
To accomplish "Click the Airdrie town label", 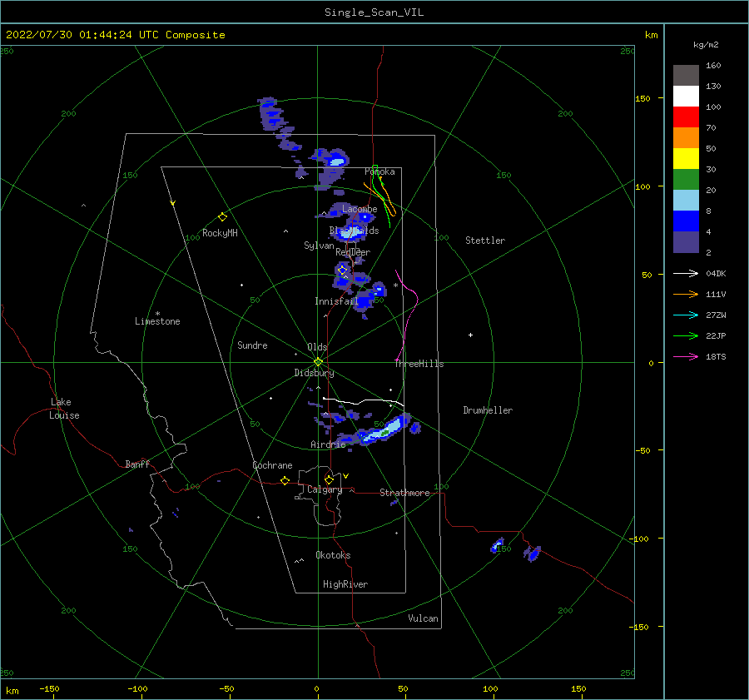I will 328,444.
